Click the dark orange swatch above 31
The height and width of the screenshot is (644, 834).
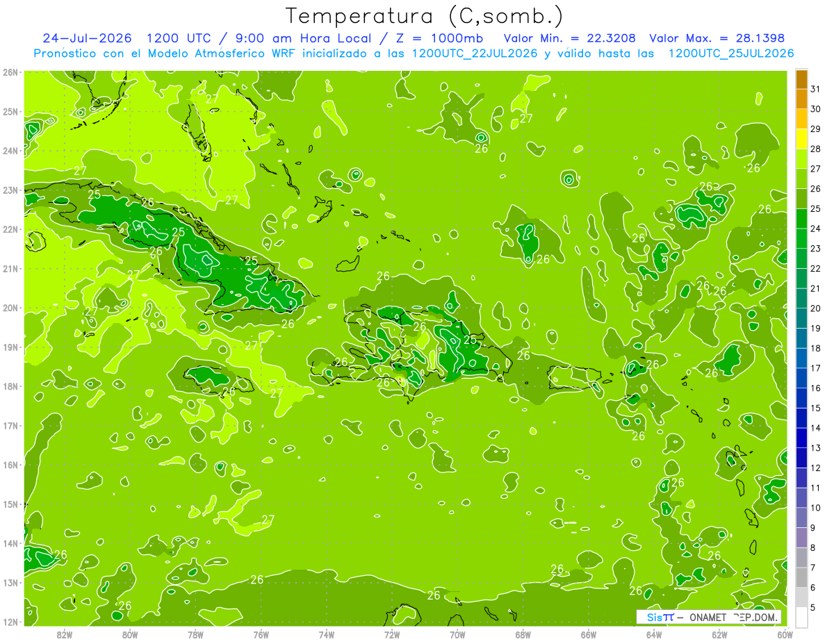tap(801, 80)
